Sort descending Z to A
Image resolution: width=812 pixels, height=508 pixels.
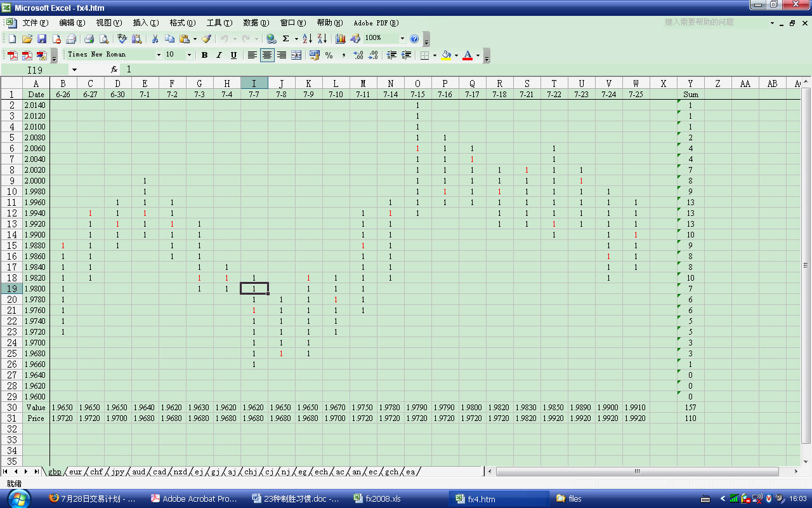point(322,39)
